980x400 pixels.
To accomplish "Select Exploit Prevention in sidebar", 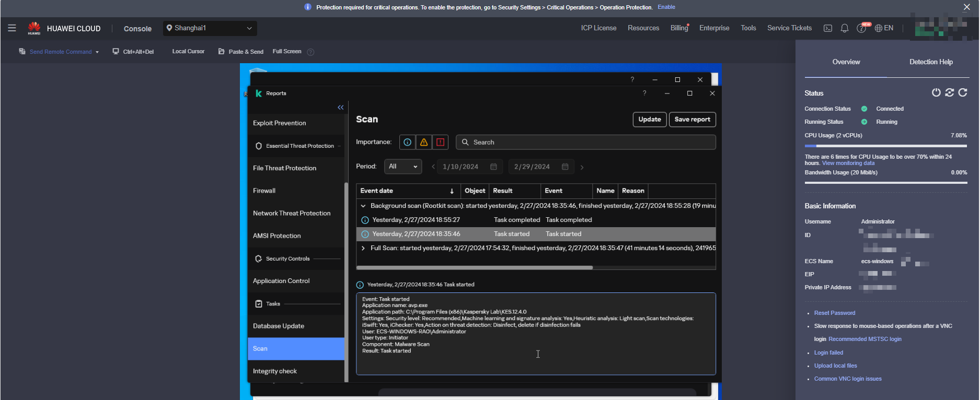I will tap(296, 123).
